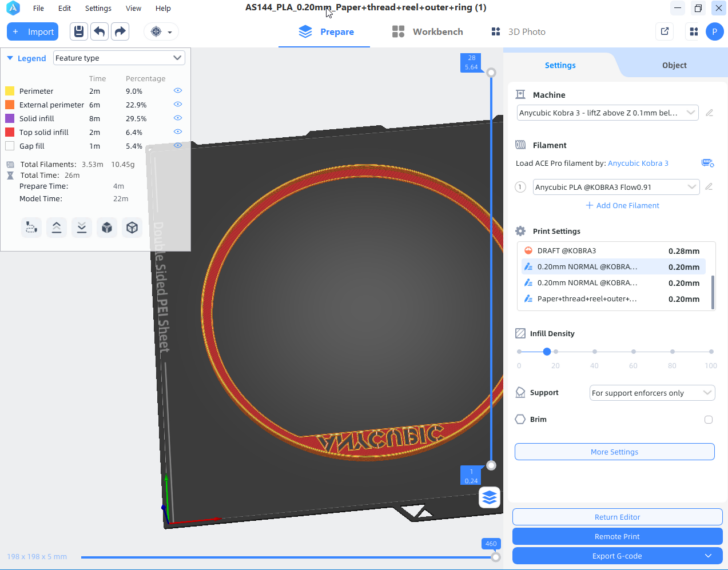Sync ACE Pro filament icon

click(708, 163)
